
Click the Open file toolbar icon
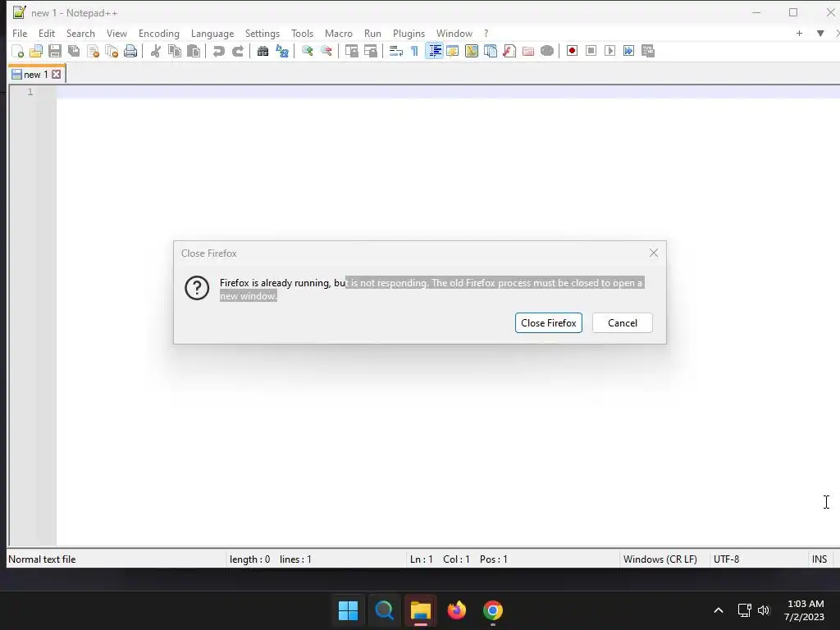point(36,51)
